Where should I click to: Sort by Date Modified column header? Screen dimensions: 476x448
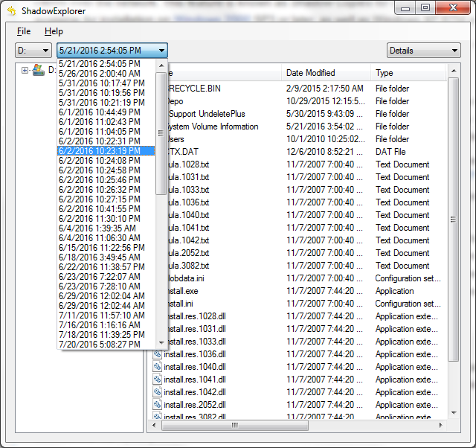(326, 73)
